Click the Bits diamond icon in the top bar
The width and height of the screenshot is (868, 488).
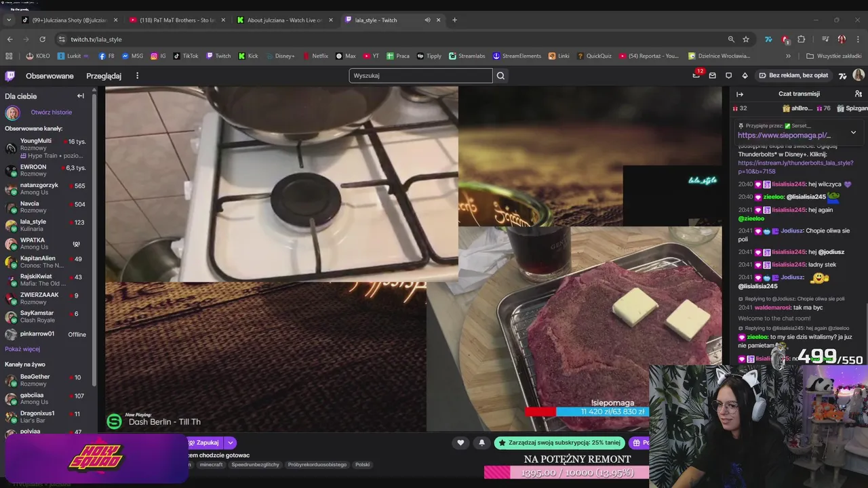pyautogui.click(x=745, y=75)
